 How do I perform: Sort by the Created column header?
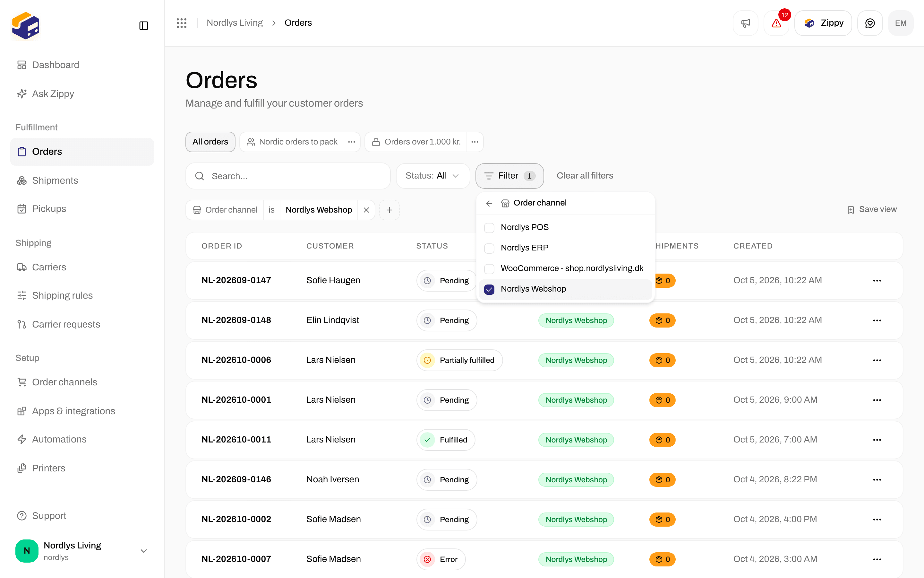(x=753, y=246)
